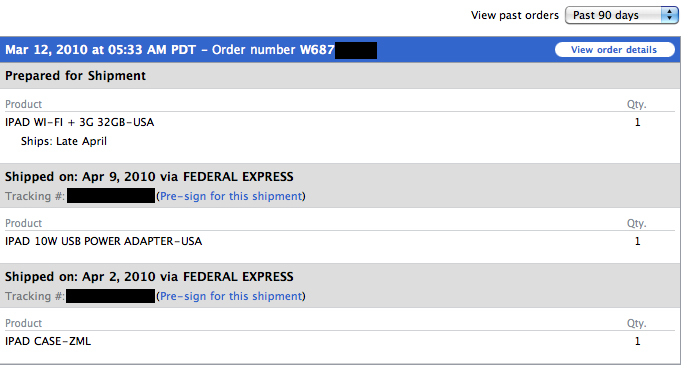The width and height of the screenshot is (694, 373).
Task: Click the Shipped on Apr 9 heading
Action: tap(149, 177)
